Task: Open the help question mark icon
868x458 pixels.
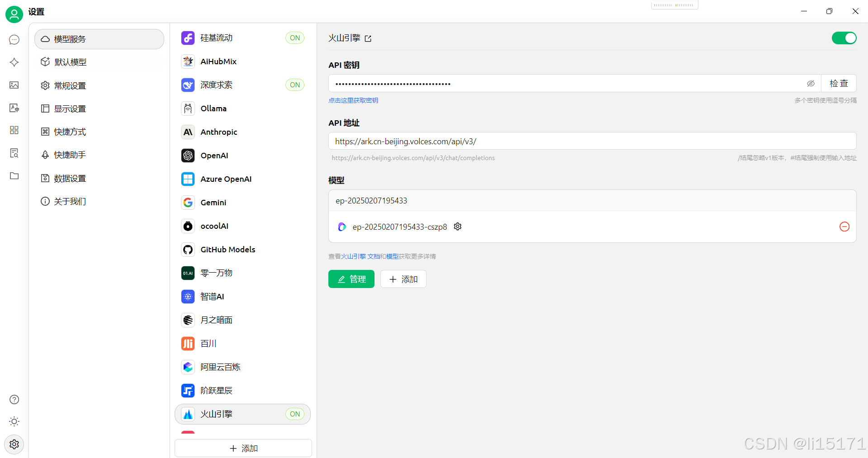Action: [x=14, y=400]
